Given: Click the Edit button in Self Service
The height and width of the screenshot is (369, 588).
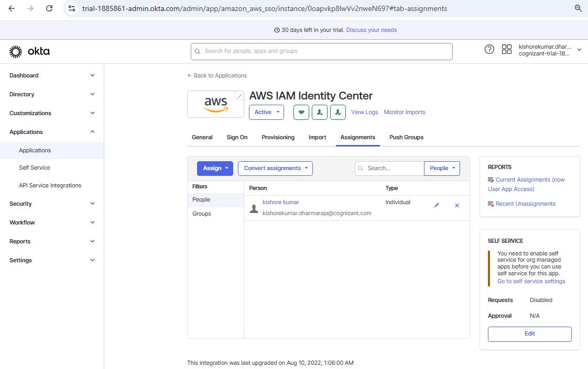Looking at the screenshot, I should [x=529, y=334].
